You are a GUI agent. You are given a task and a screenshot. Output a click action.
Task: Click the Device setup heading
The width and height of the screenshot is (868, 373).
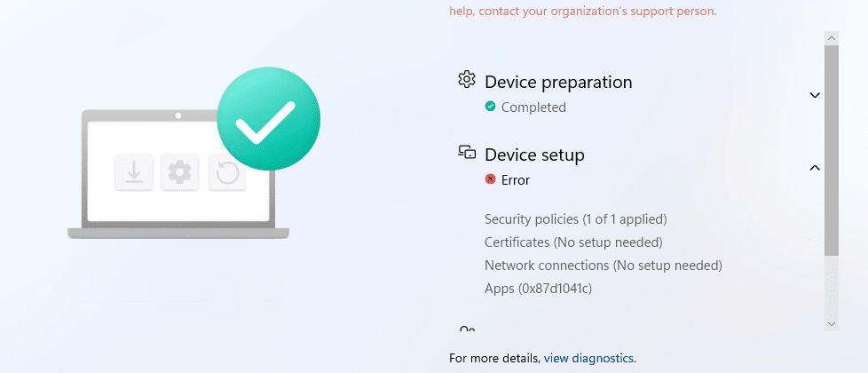tap(535, 155)
